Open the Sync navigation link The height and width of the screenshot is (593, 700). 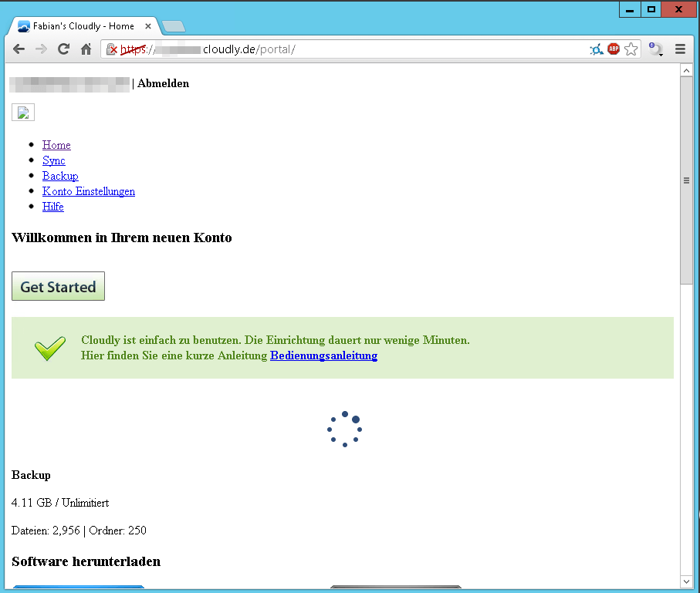(x=53, y=160)
